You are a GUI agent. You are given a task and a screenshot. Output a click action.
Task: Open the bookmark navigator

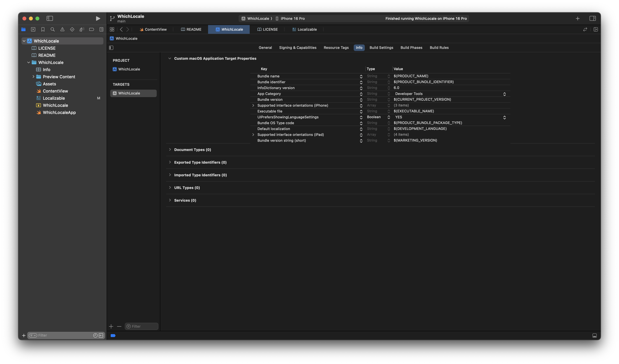click(x=43, y=29)
